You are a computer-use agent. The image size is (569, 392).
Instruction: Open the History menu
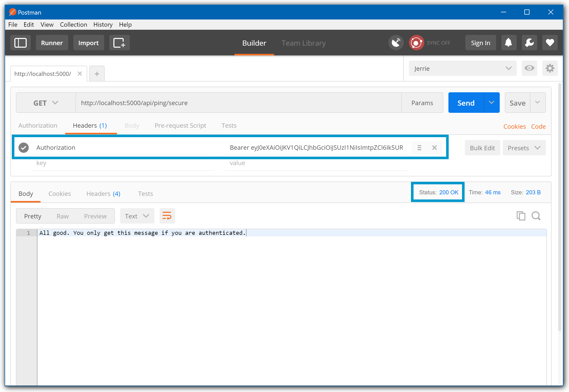click(103, 25)
